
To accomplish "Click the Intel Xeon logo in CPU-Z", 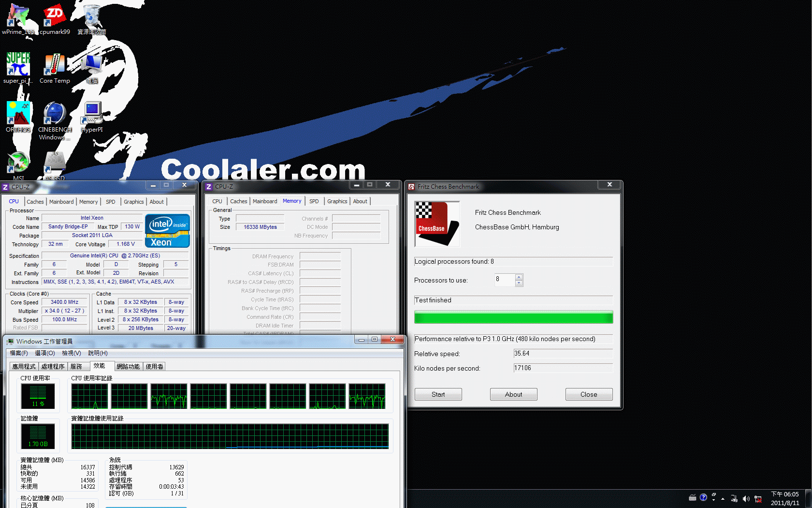I will [x=167, y=231].
